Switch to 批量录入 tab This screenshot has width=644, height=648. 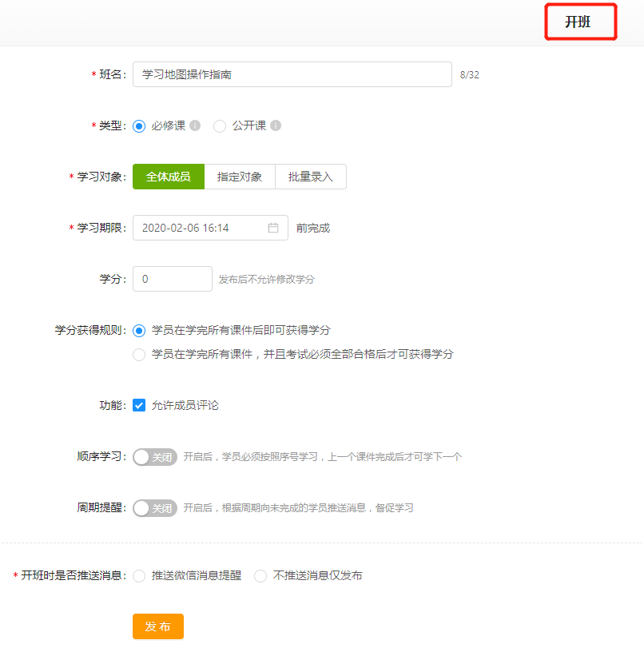click(x=311, y=177)
